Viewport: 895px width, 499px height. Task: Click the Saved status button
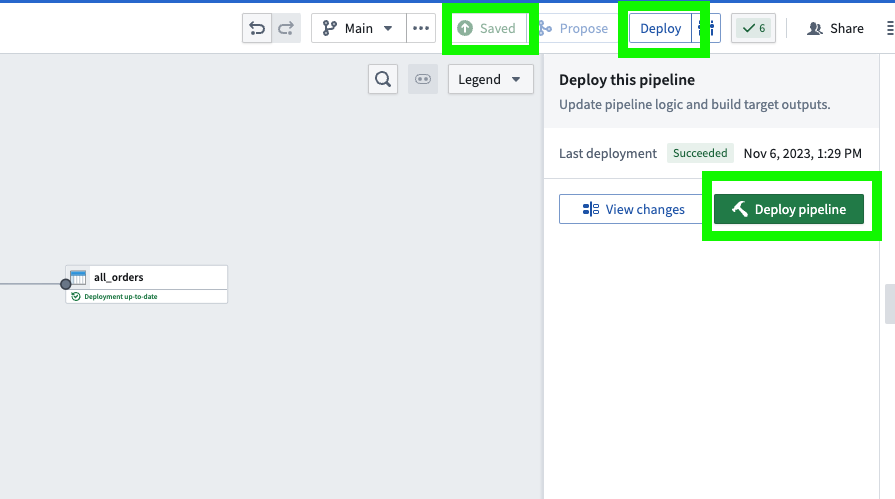coord(487,28)
